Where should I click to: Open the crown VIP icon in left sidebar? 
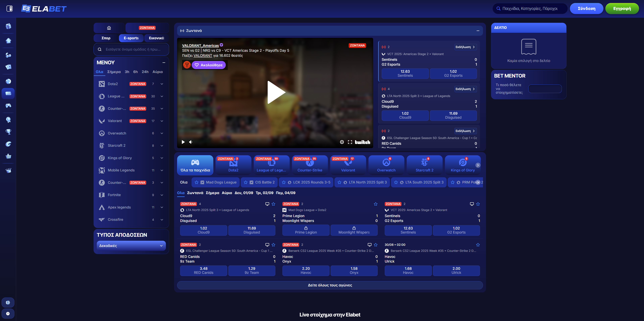pyautogui.click(x=8, y=170)
